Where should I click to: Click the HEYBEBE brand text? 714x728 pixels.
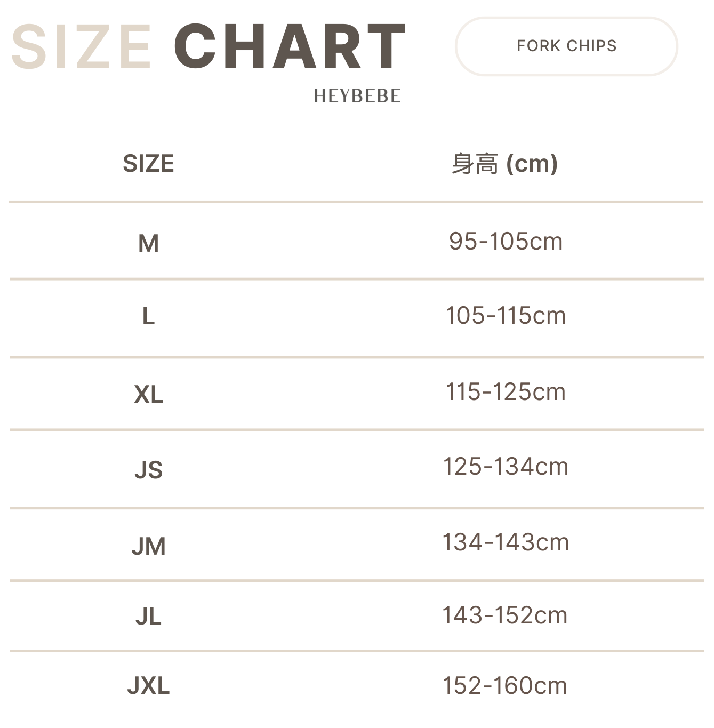tap(357, 96)
